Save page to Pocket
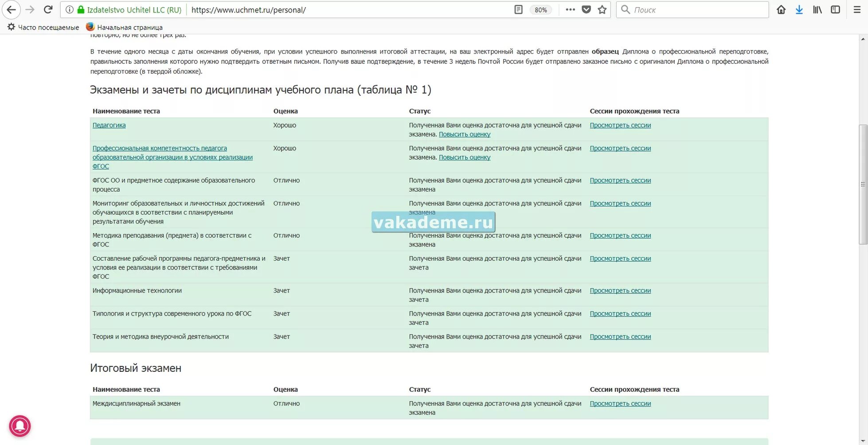 point(586,10)
